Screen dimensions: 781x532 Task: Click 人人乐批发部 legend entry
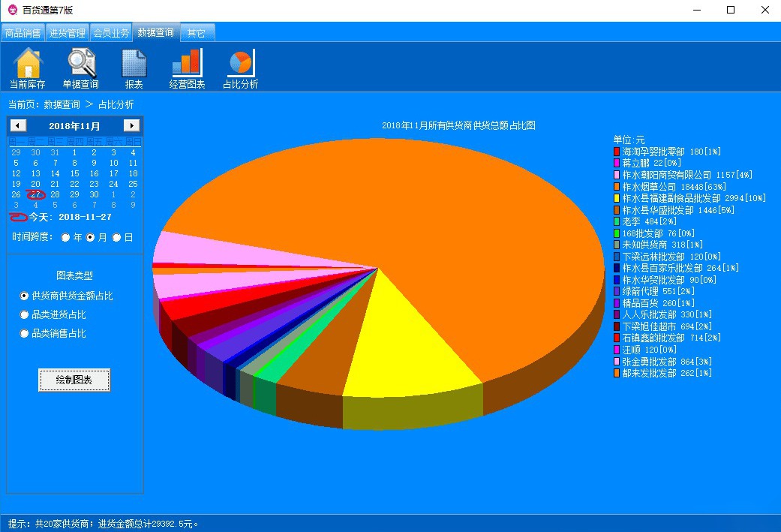tap(663, 315)
